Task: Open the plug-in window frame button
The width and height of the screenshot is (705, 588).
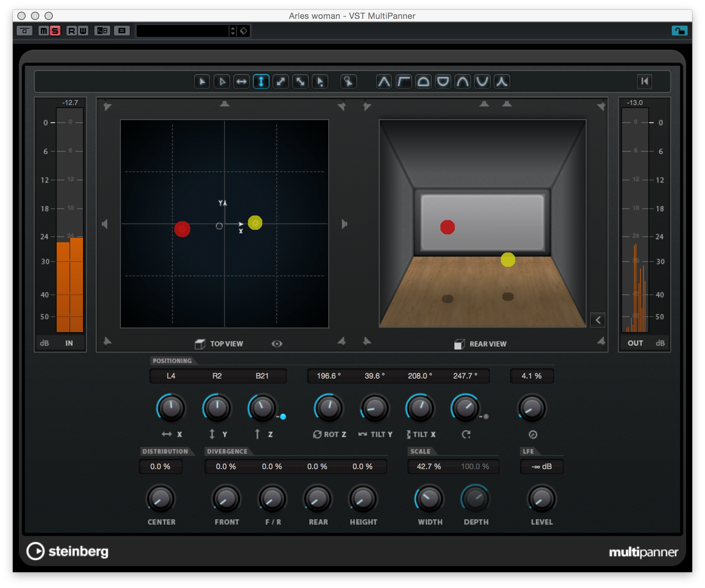Action: pyautogui.click(x=25, y=31)
